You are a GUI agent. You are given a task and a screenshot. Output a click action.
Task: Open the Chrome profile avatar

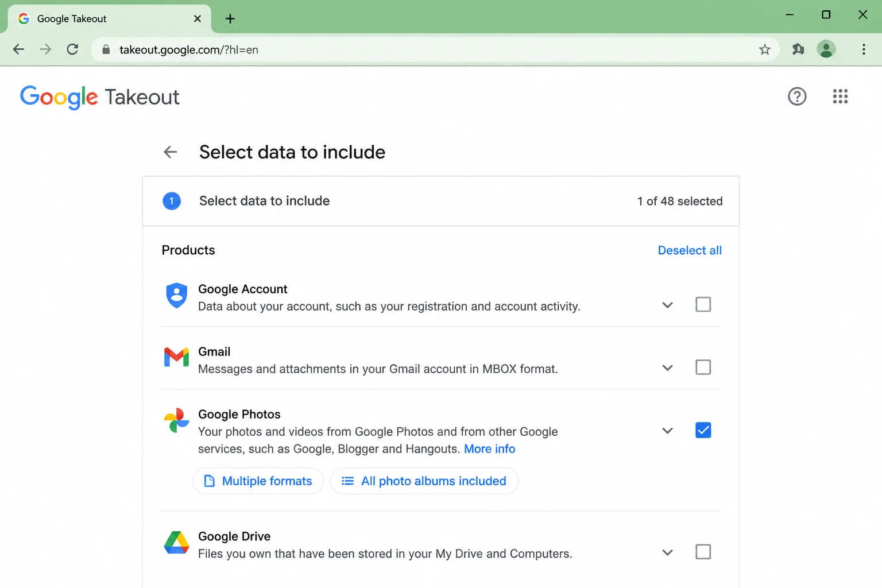[x=826, y=49]
